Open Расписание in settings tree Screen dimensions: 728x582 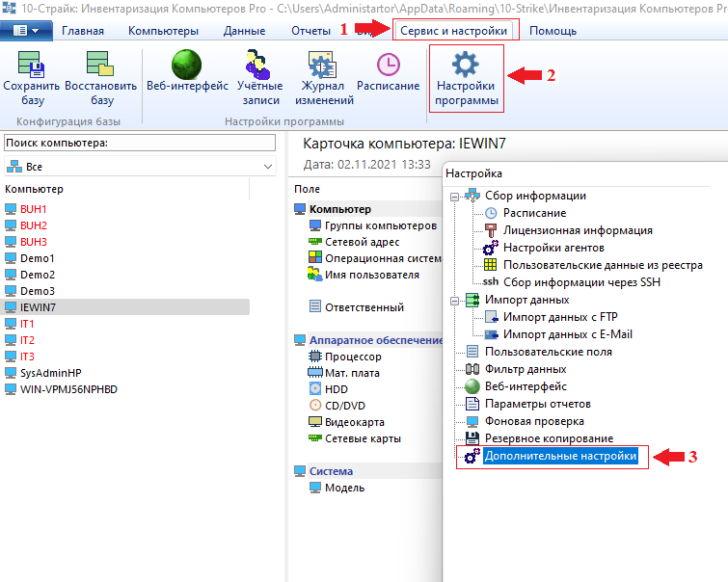coord(534,213)
